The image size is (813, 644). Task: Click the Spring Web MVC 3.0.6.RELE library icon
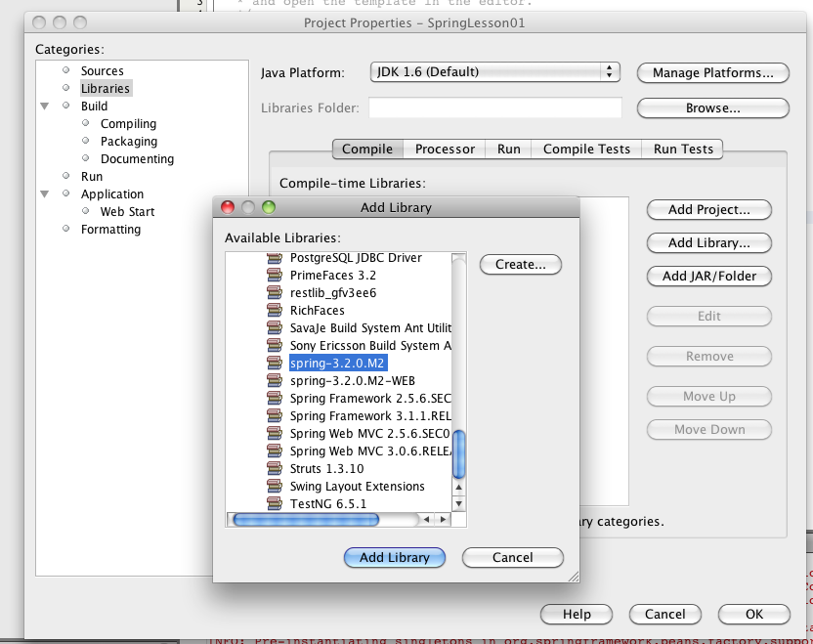(275, 451)
